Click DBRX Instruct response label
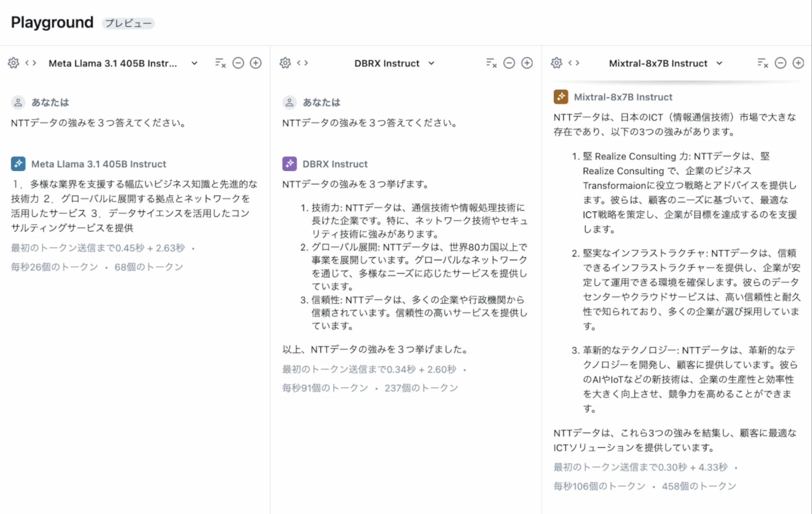Viewport: 812px width, 514px height. [x=335, y=164]
